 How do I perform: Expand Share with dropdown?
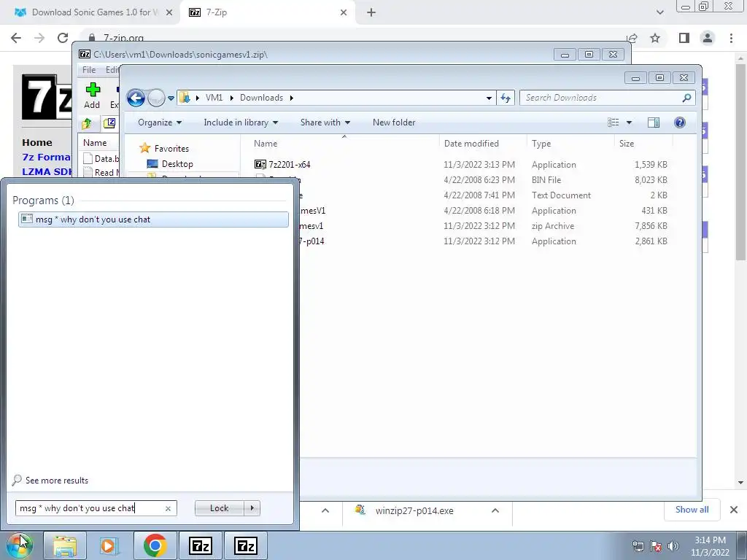tap(325, 122)
